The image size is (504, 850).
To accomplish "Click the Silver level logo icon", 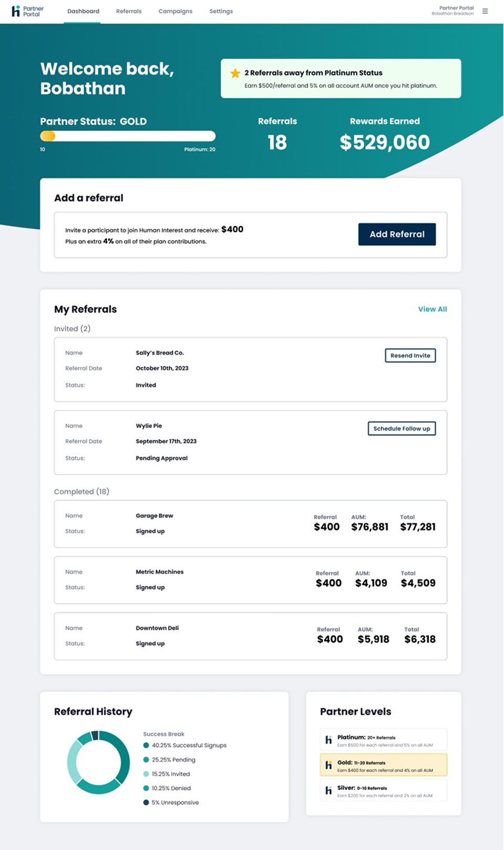I will coord(328,790).
